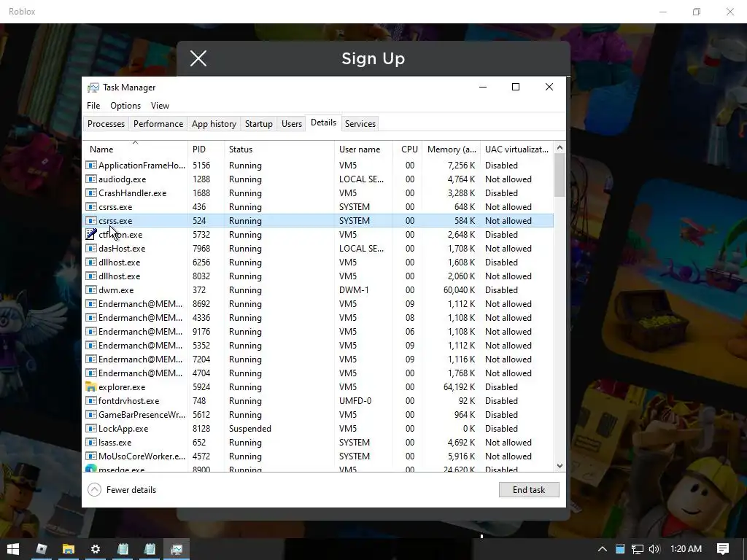The height and width of the screenshot is (560, 747).
Task: Sort by the Memory column header
Action: pos(451,149)
